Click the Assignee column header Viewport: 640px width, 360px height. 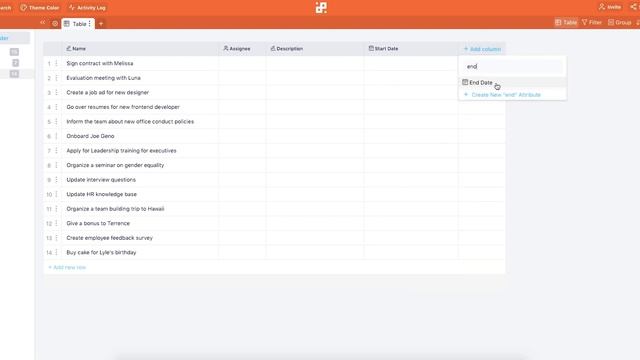coord(242,49)
